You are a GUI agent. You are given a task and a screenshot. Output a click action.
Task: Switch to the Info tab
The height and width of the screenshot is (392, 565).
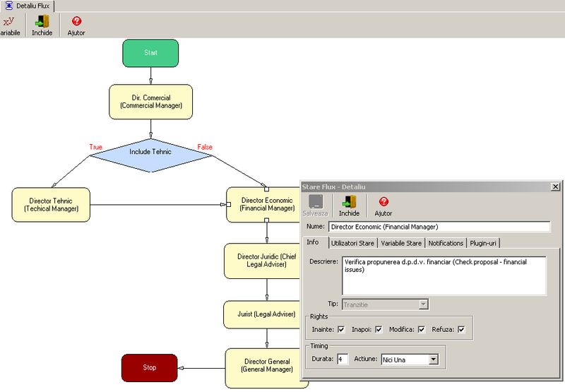[x=313, y=242]
